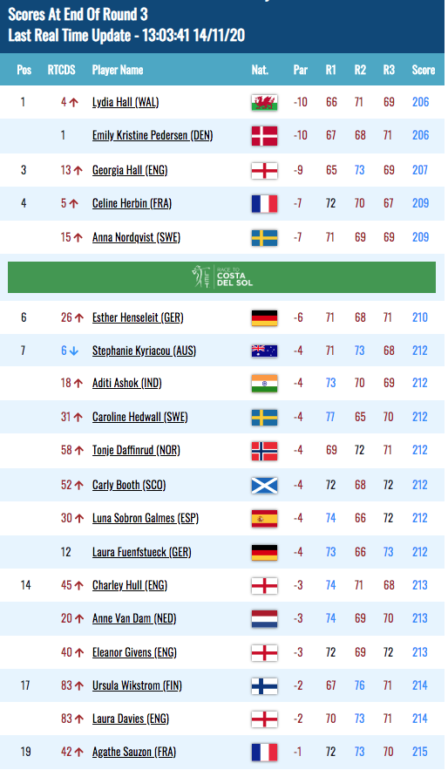Click the Denmark flag beside Emily Kristine Pedersen

(264, 136)
